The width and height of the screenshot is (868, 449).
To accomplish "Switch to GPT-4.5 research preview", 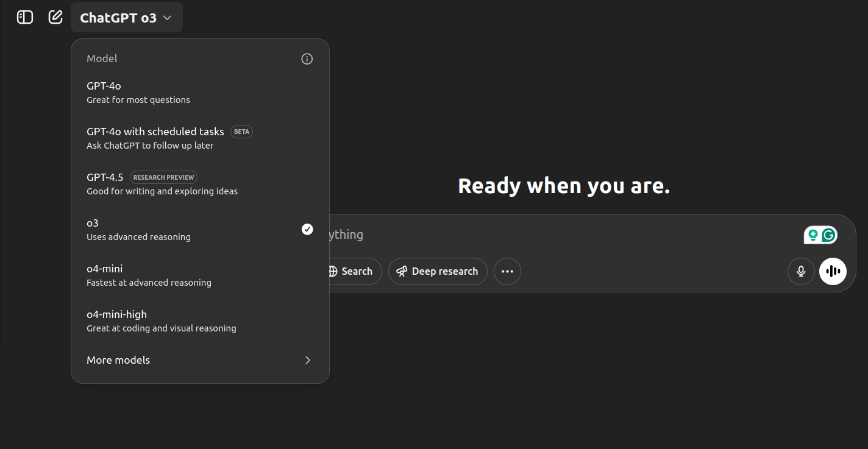I will [x=200, y=184].
